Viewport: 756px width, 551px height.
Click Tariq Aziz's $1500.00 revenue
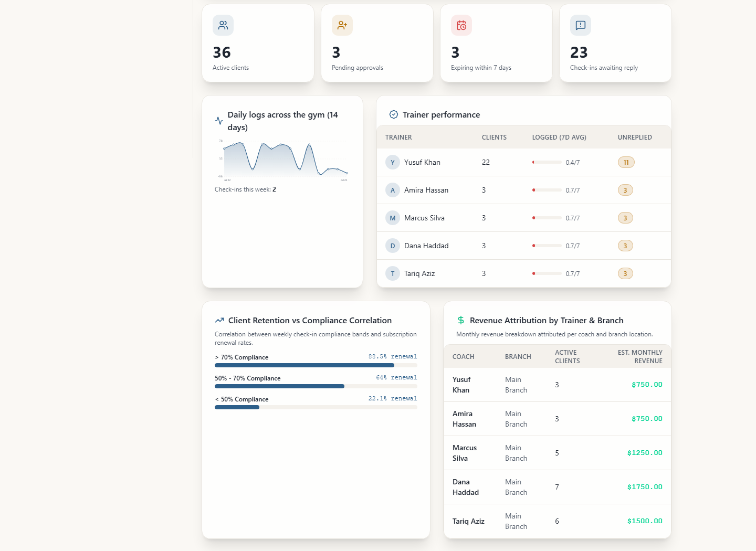645,521
